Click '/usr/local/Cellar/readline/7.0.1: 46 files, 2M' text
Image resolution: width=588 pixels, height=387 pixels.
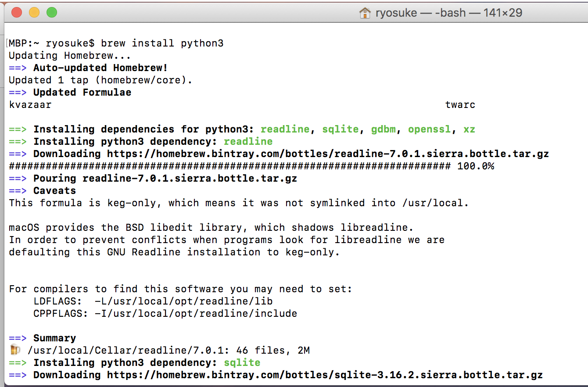click(x=169, y=351)
